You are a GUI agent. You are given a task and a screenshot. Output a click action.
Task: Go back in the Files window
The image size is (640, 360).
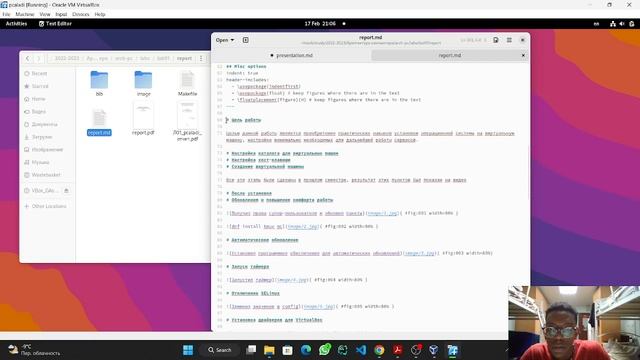pos(27,58)
